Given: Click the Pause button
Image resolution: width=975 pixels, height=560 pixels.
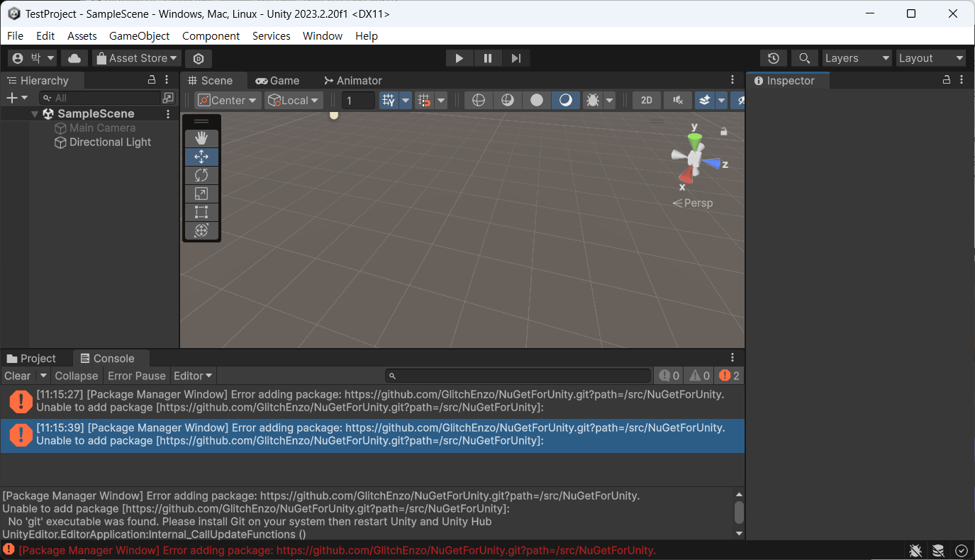Looking at the screenshot, I should [488, 58].
